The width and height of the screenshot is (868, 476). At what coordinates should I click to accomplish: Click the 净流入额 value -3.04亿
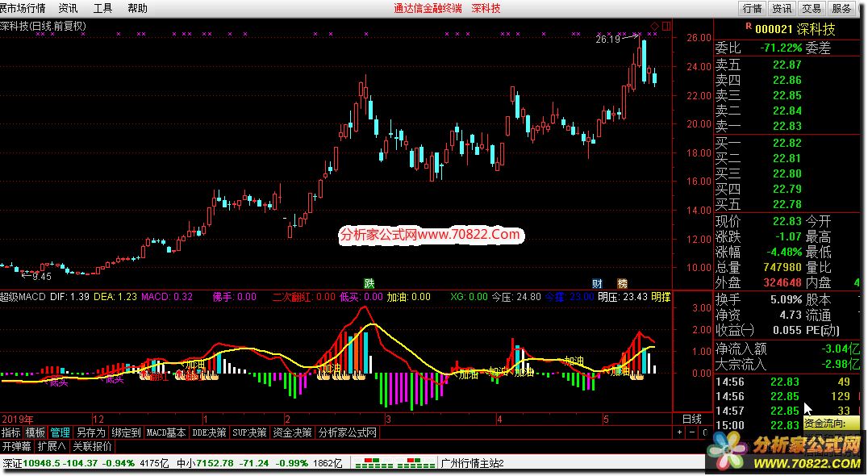click(841, 349)
